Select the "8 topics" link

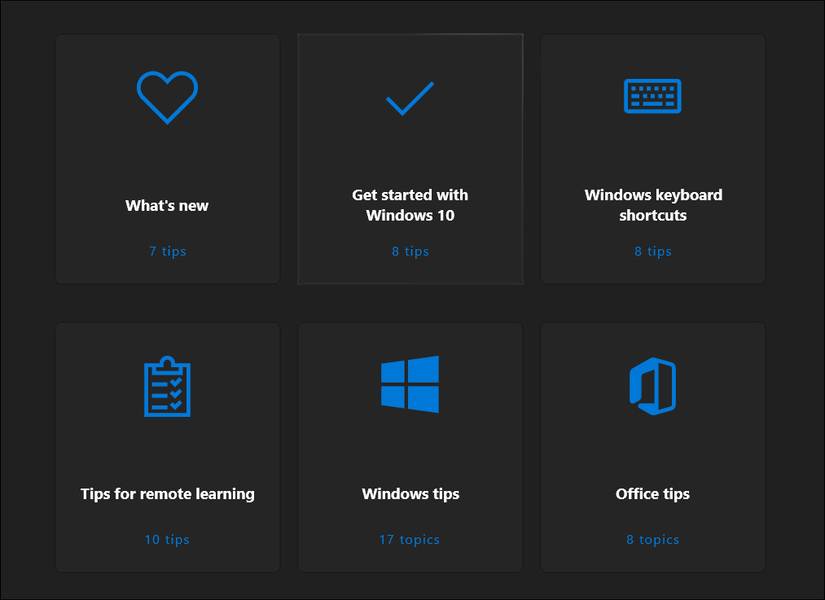652,539
